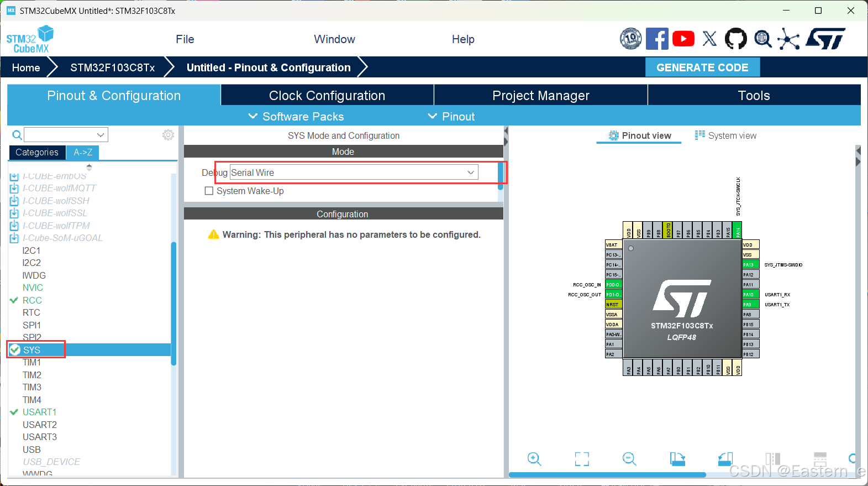
Task: Click the STM32CubeMX logo
Action: [x=30, y=39]
